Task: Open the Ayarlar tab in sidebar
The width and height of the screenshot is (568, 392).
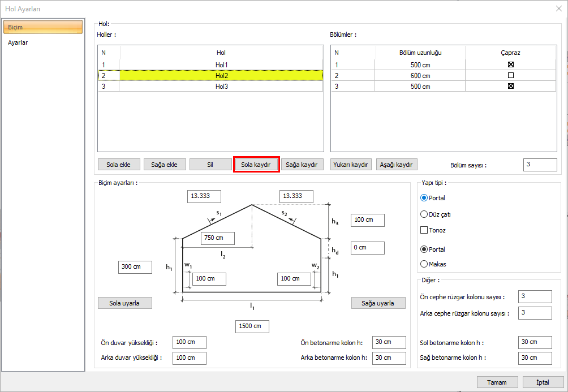Action: click(x=18, y=42)
